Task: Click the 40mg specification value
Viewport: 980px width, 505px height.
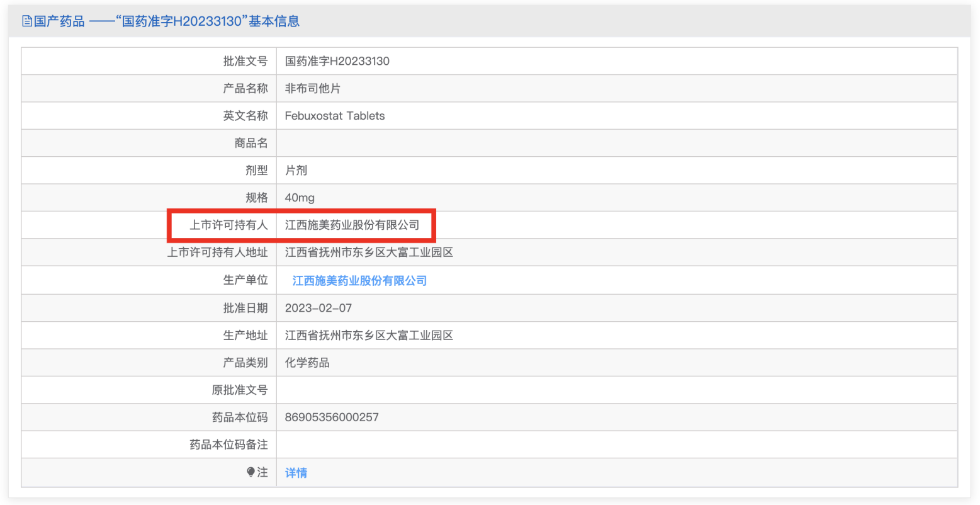Action: pyautogui.click(x=300, y=198)
